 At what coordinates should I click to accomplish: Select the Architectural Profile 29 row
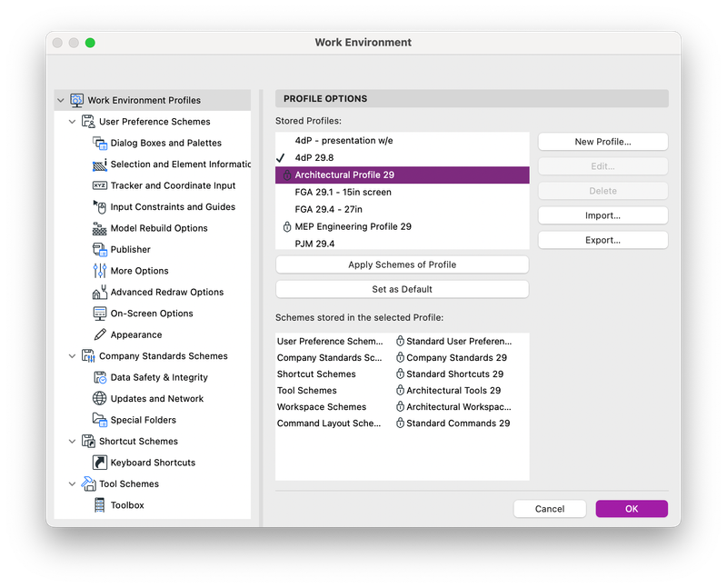(x=402, y=174)
